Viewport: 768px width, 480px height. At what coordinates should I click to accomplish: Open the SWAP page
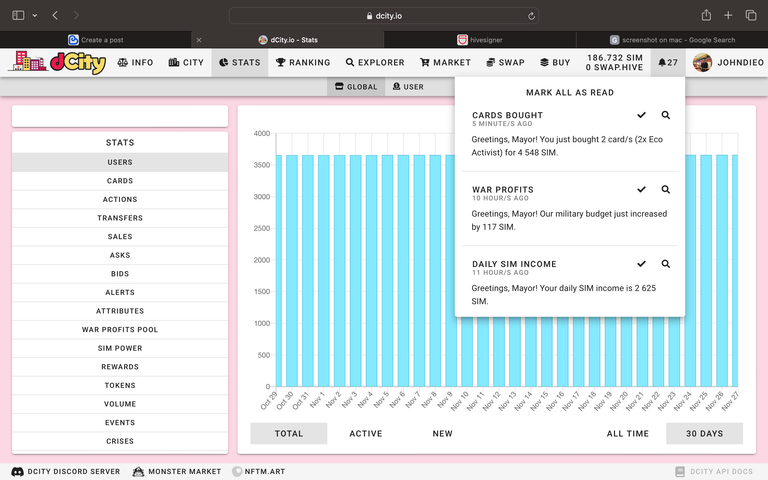coord(505,63)
